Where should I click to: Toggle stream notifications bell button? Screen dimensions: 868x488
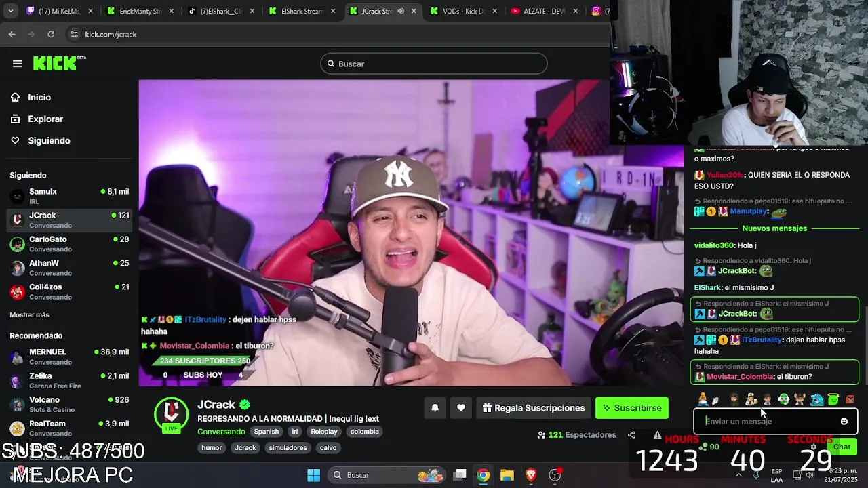click(x=435, y=408)
